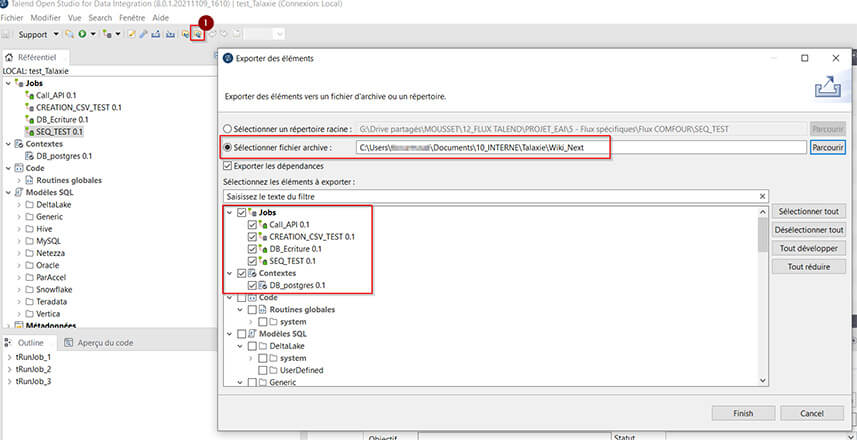Open the Modifier menu

45,17
